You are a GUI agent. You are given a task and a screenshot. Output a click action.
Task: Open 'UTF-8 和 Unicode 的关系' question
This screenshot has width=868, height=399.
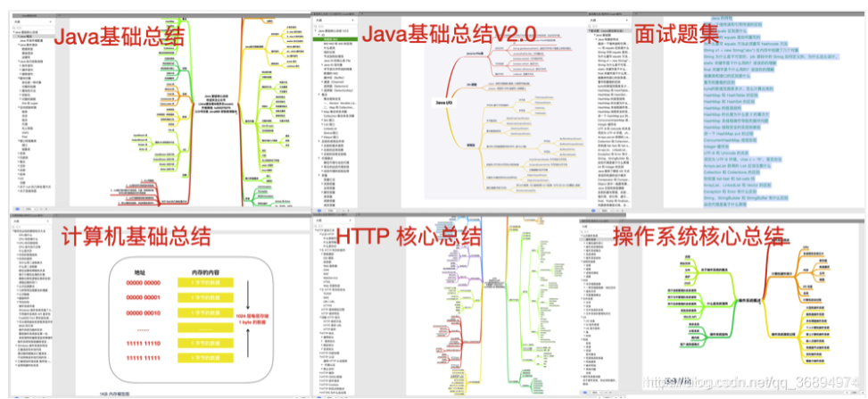click(x=726, y=153)
